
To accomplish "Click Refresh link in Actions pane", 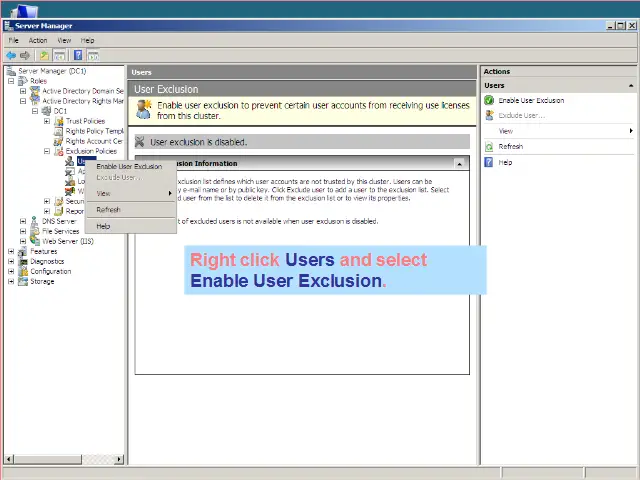I will click(x=511, y=147).
